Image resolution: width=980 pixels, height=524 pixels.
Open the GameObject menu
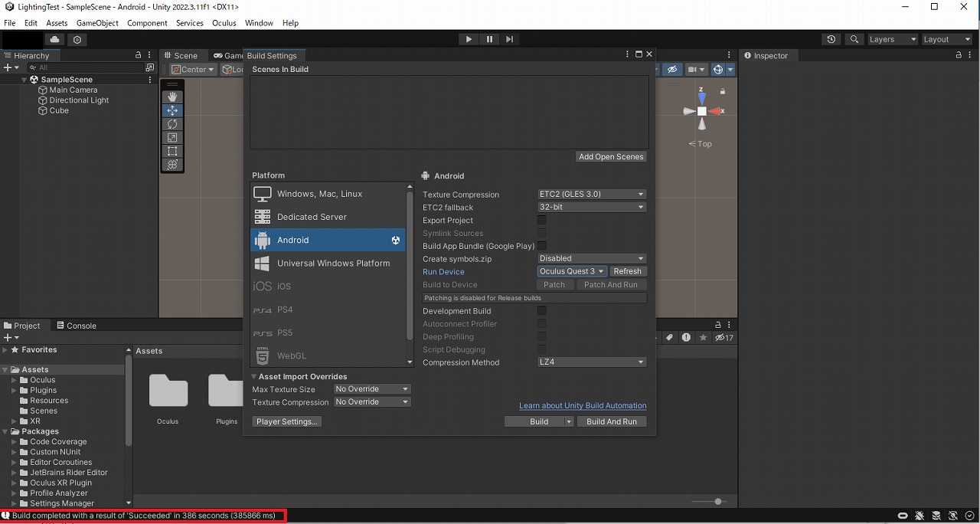pos(97,23)
